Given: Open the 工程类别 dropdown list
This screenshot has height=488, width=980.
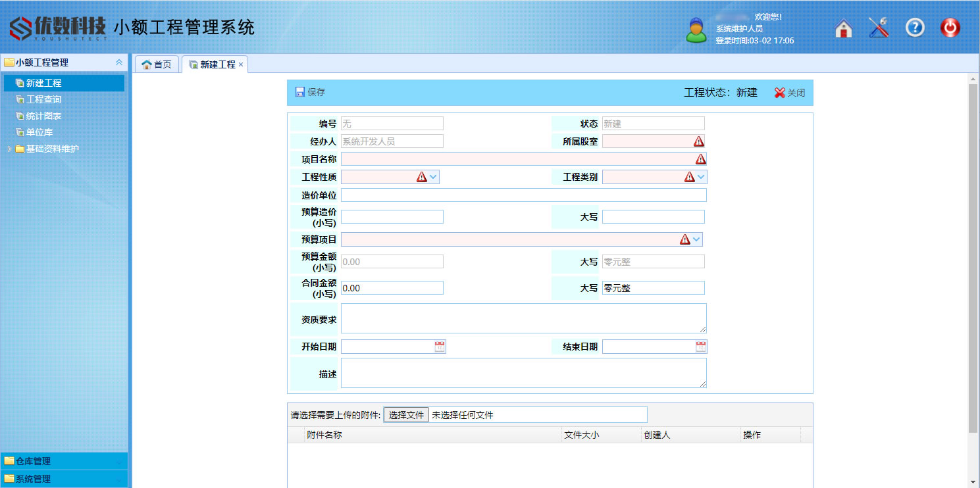Looking at the screenshot, I should 701,177.
